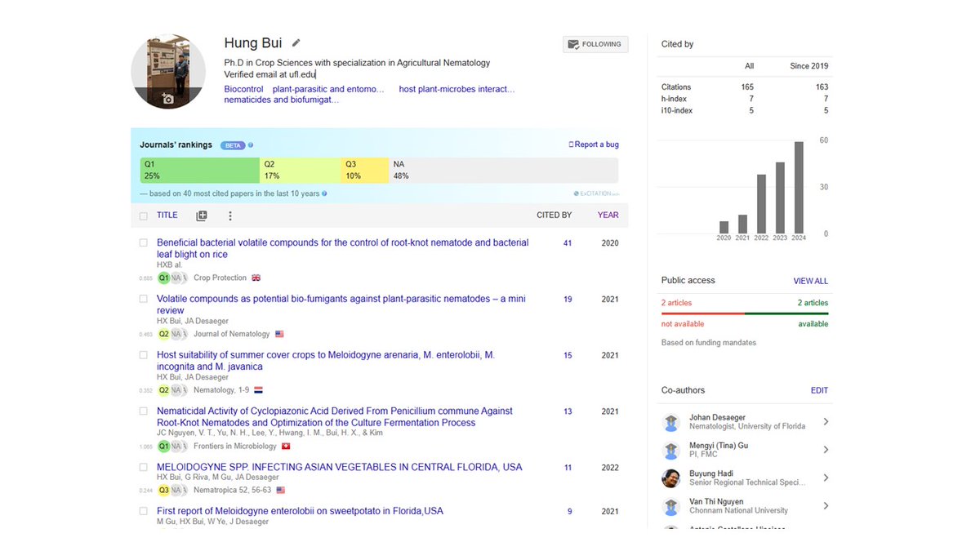
Task: Click the FOLLOWING button
Action: point(595,44)
